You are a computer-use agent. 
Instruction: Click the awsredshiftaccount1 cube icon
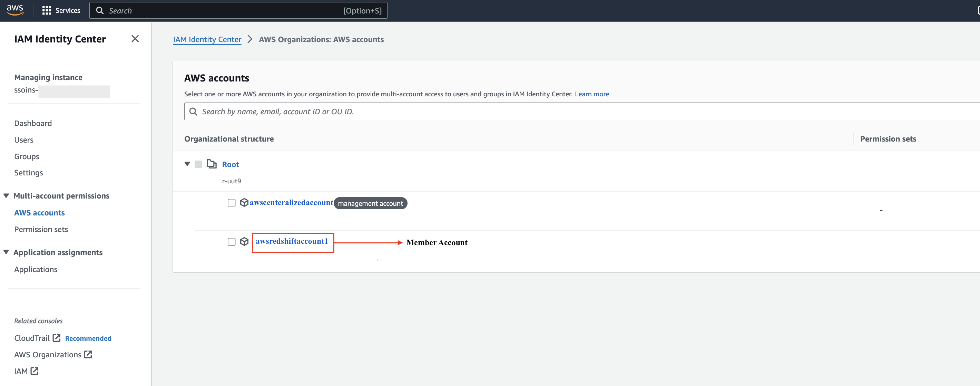point(244,242)
